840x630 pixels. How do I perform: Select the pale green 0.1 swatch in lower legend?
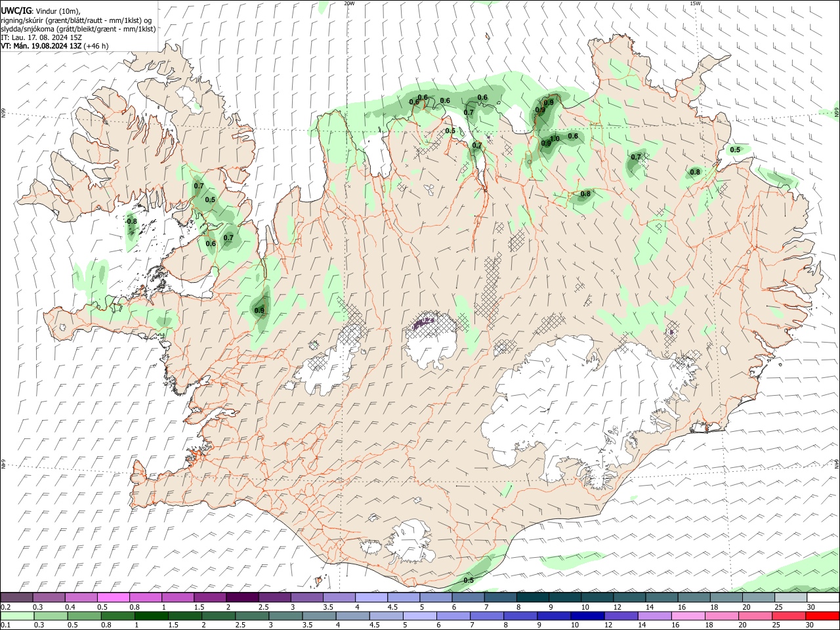point(17,616)
